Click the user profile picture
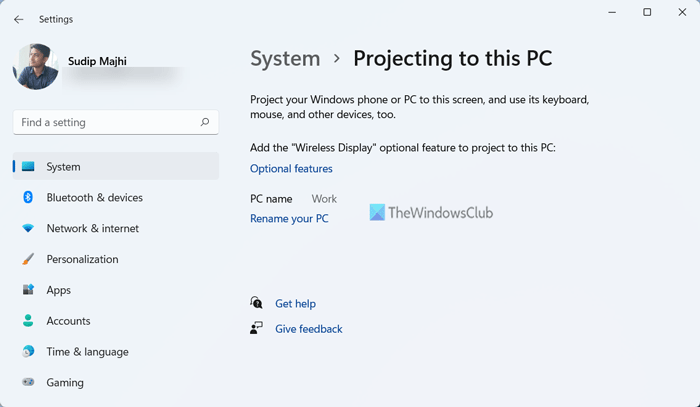The height and width of the screenshot is (407, 700). point(36,67)
